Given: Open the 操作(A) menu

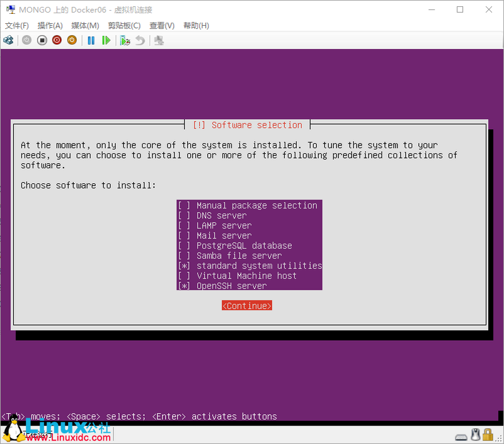Looking at the screenshot, I should point(49,25).
